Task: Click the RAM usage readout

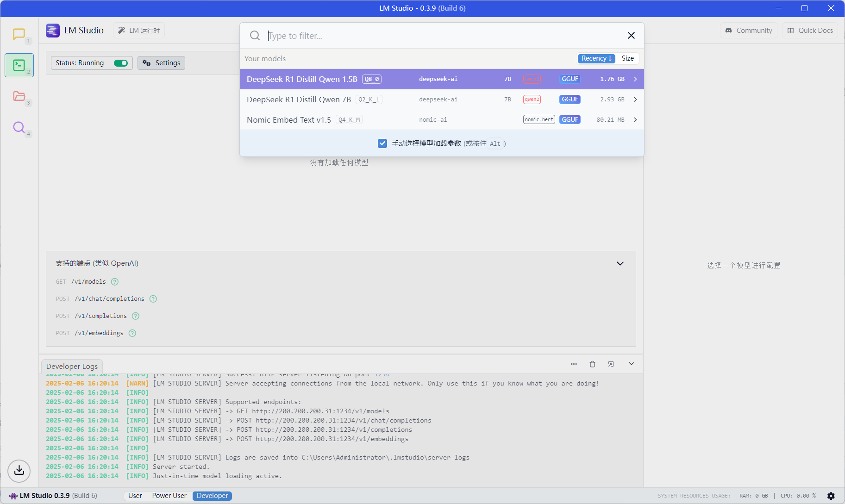Action: (x=753, y=496)
